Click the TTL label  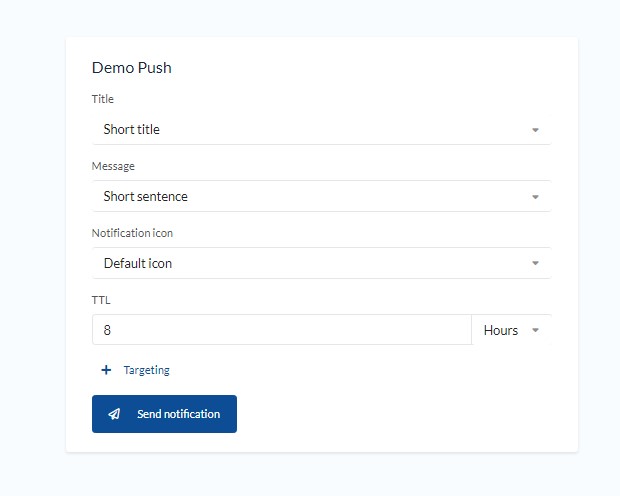(x=101, y=300)
